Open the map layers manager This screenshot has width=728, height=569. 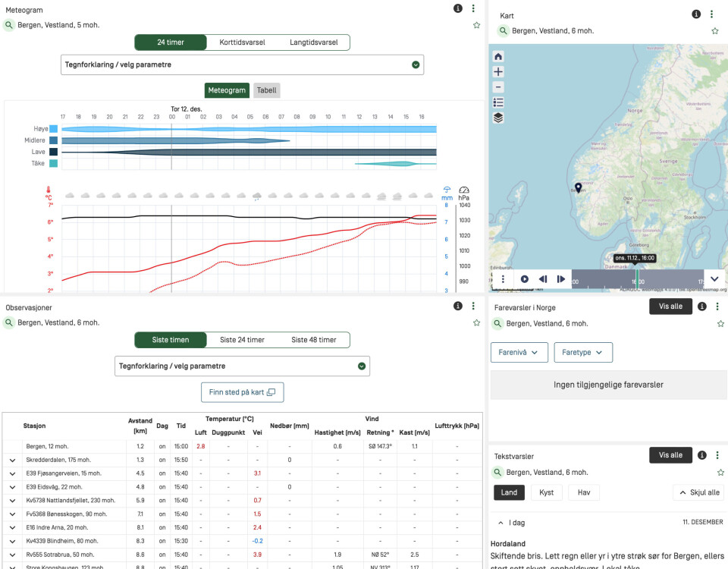[498, 118]
